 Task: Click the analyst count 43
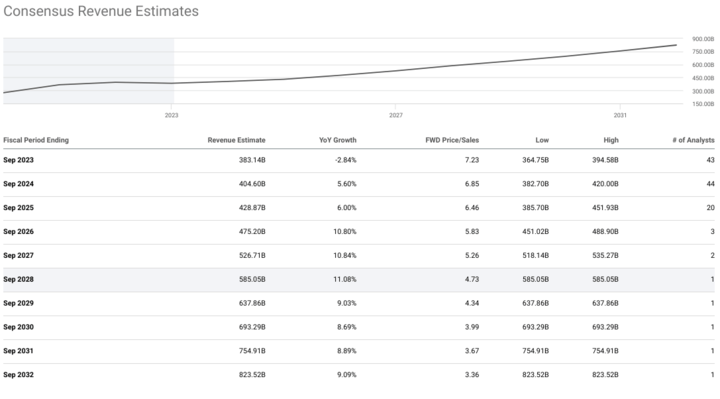pyautogui.click(x=710, y=160)
